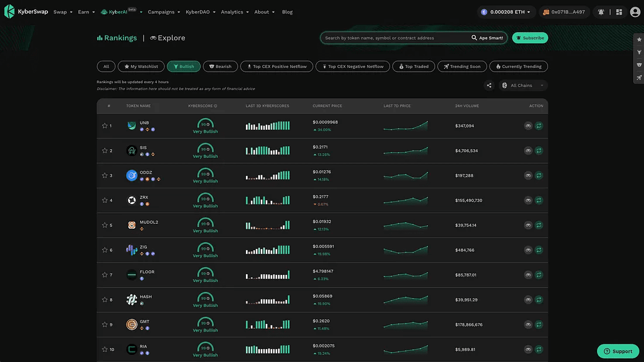Star GMT to add to watchlist
Screen dimensions: 644x362
[105, 325]
